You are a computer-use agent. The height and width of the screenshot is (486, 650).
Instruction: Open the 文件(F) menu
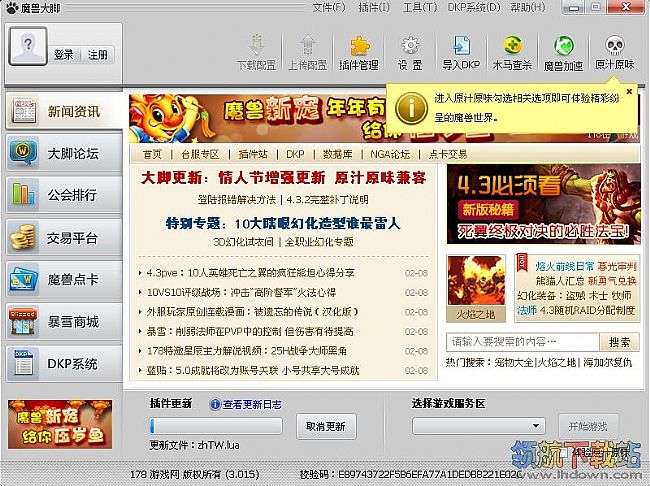[x=329, y=7]
